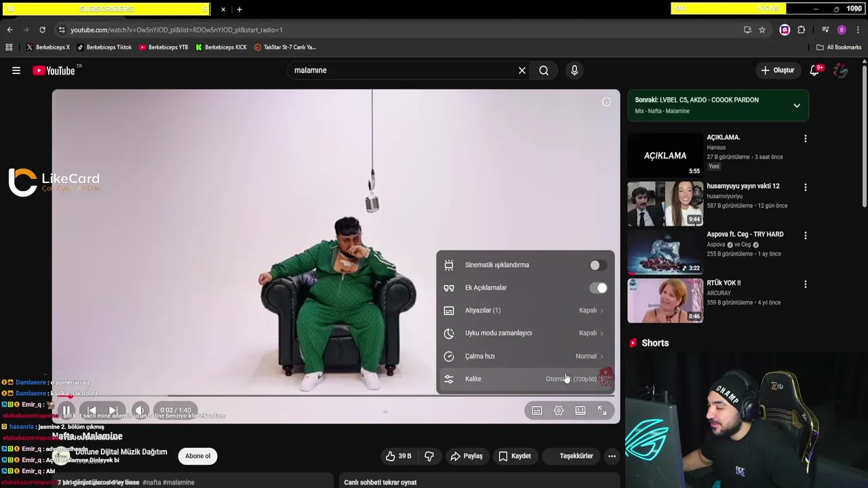Screen dimensions: 868x488
Task: Open options for AÇIKLAMA. video
Action: point(806,139)
